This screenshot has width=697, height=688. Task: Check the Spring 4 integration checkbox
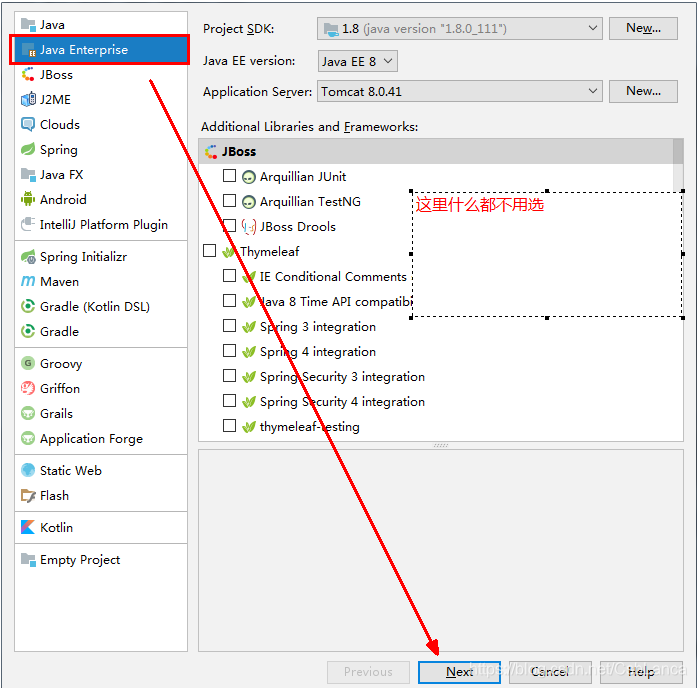point(229,351)
